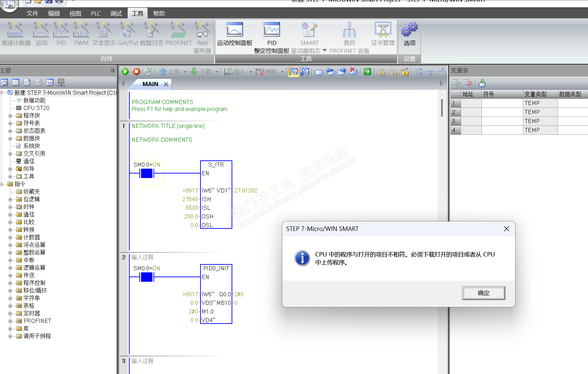The width and height of the screenshot is (588, 374).
Task: Select the MAIN program tab
Action: pos(150,84)
